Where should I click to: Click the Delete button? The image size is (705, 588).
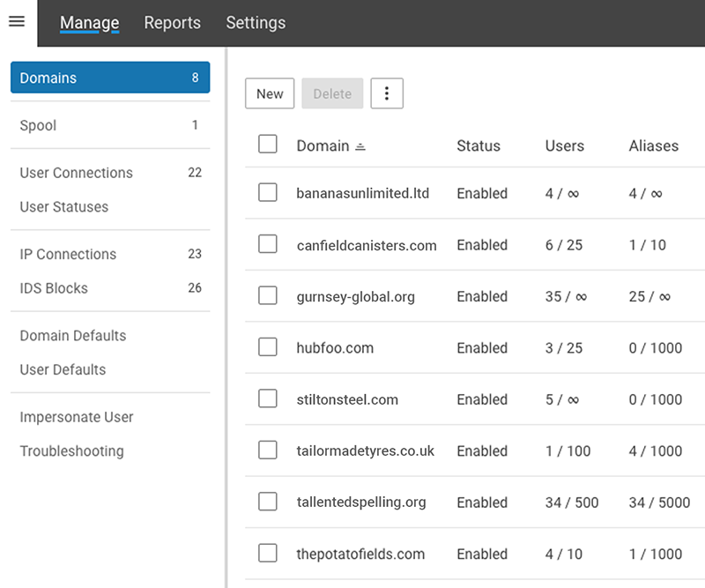pos(332,93)
